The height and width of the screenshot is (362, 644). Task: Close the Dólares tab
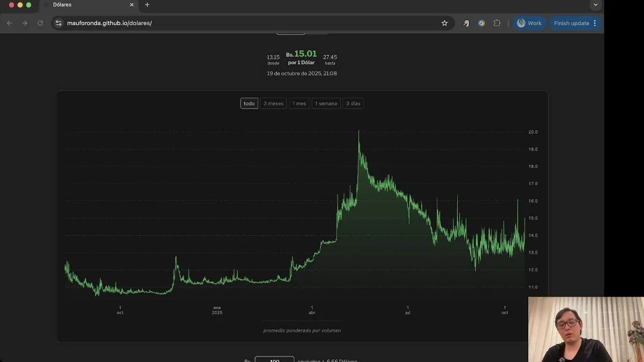132,5
